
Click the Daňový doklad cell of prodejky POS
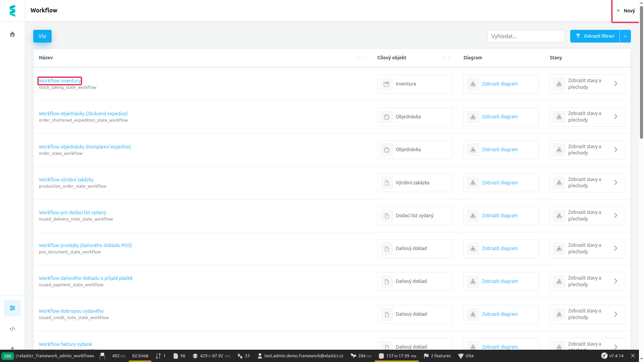click(415, 248)
